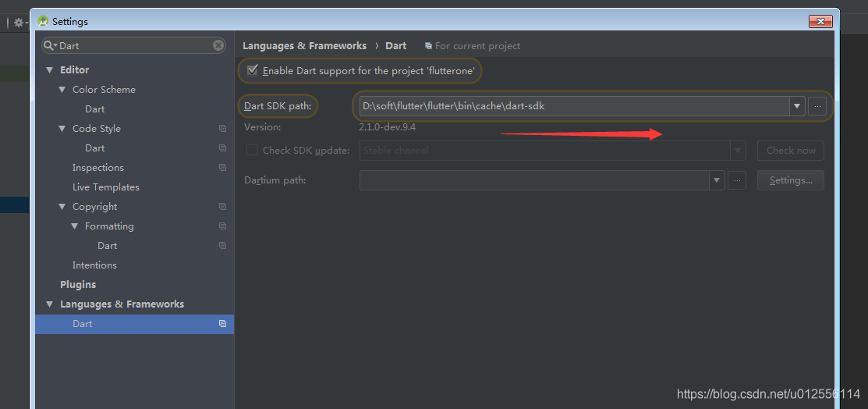Open the Intentions settings page
Viewport: 868px width, 409px height.
(x=94, y=265)
